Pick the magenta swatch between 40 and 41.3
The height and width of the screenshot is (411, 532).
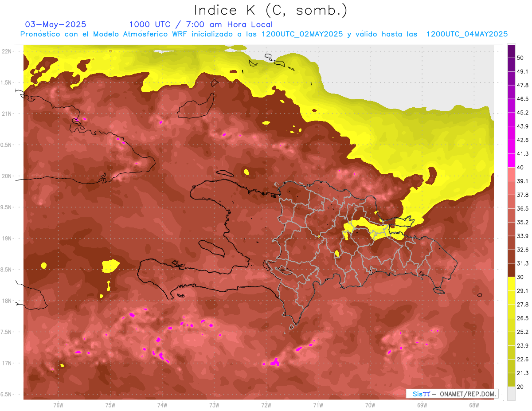pos(511,161)
